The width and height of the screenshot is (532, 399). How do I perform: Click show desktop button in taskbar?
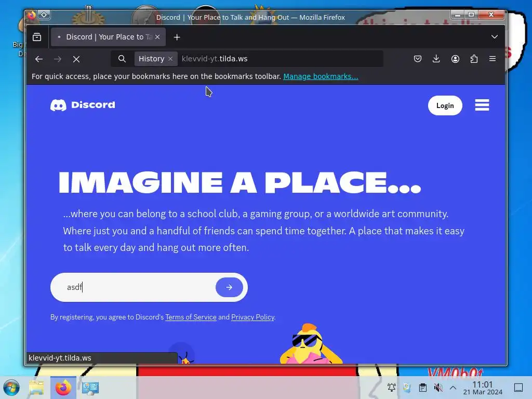pos(518,388)
